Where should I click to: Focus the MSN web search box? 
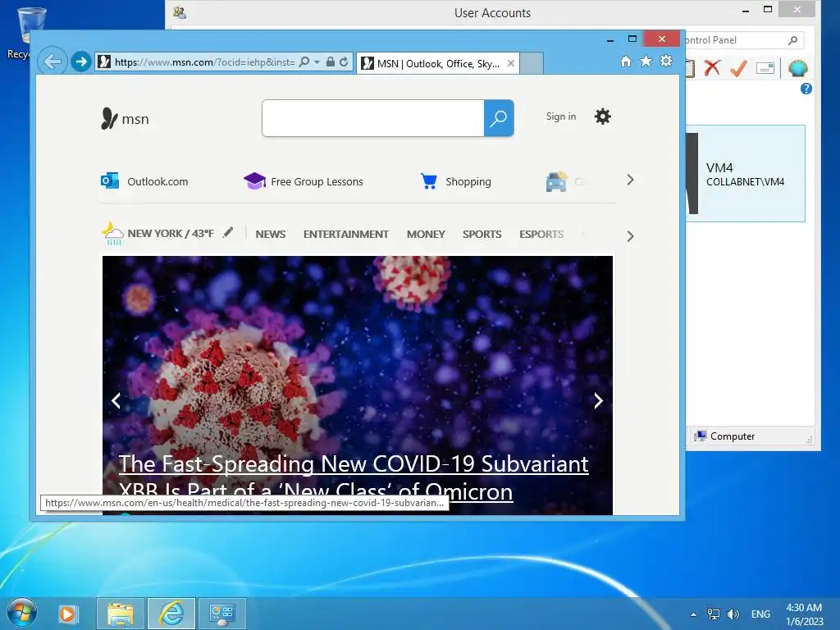point(373,118)
